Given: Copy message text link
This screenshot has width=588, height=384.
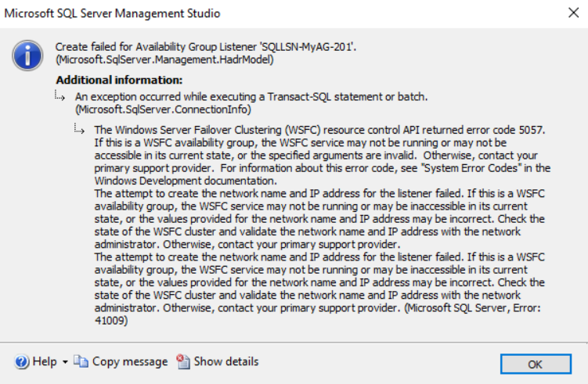Looking at the screenshot, I should click(x=129, y=362).
